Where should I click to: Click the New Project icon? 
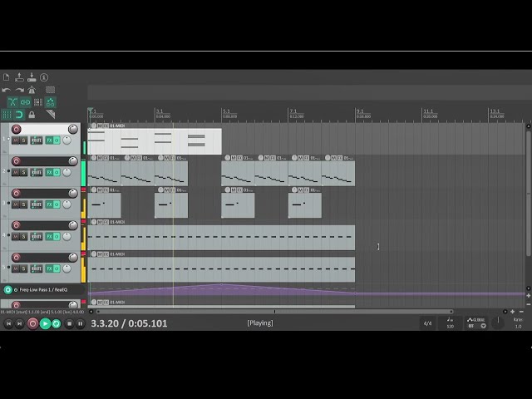pos(6,77)
